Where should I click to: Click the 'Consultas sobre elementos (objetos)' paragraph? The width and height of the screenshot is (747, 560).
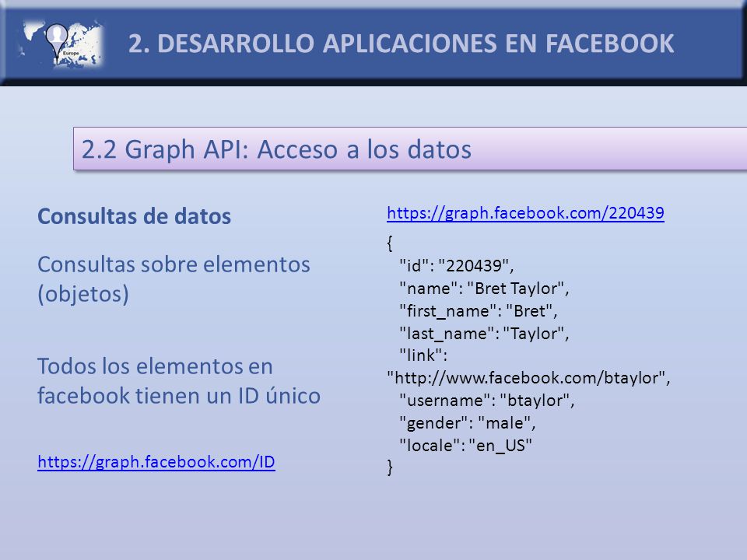pyautogui.click(x=174, y=279)
